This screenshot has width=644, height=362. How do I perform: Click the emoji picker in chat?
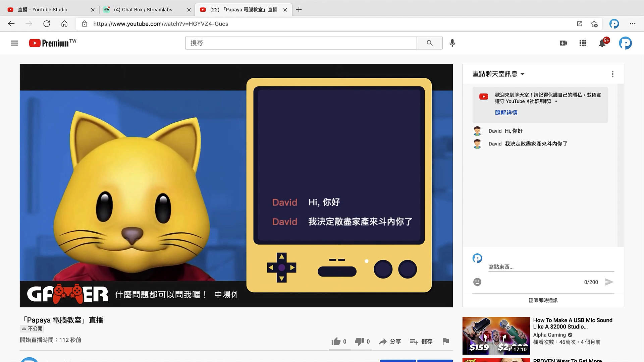[x=477, y=282]
